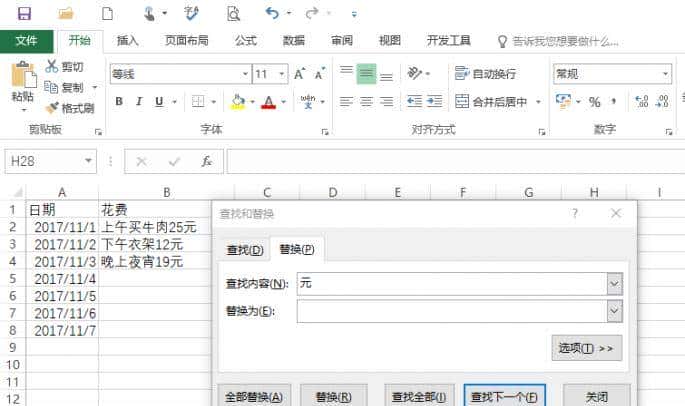Open number format 常规 dropdown

665,74
